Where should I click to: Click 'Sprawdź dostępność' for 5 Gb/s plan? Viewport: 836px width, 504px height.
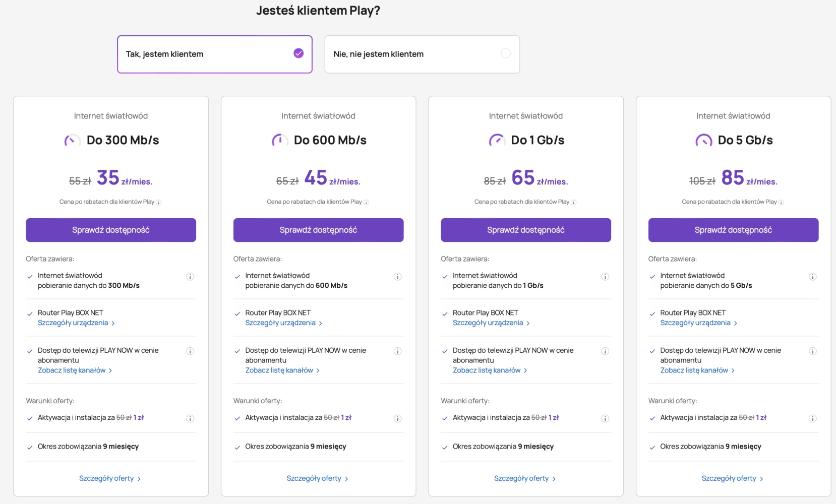(733, 230)
